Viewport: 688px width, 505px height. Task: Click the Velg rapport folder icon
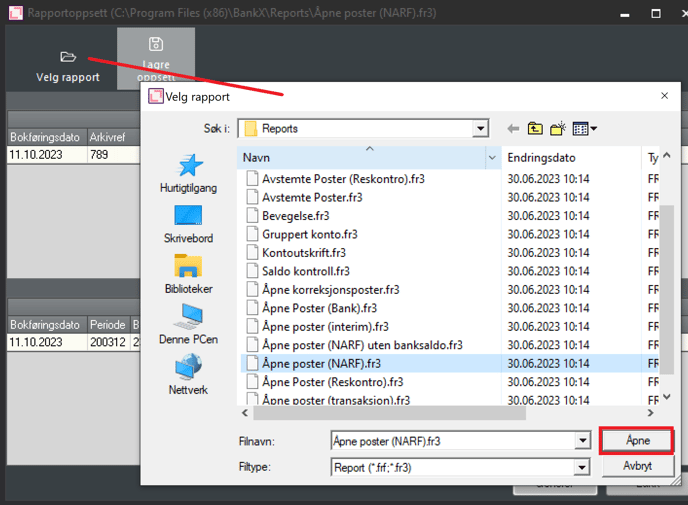coord(68,57)
